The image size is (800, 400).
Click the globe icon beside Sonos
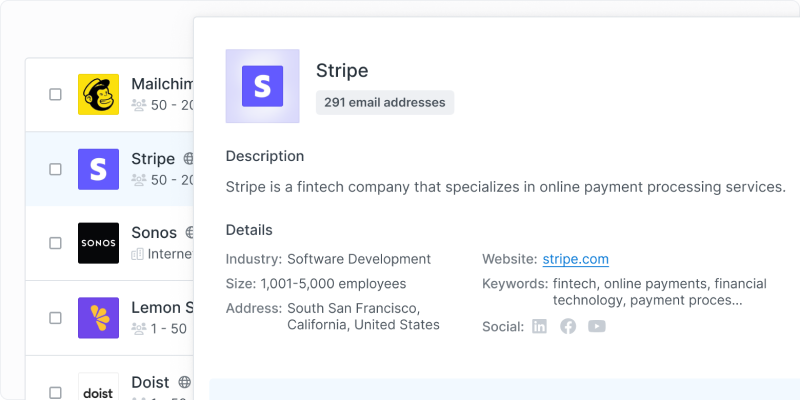tap(189, 233)
